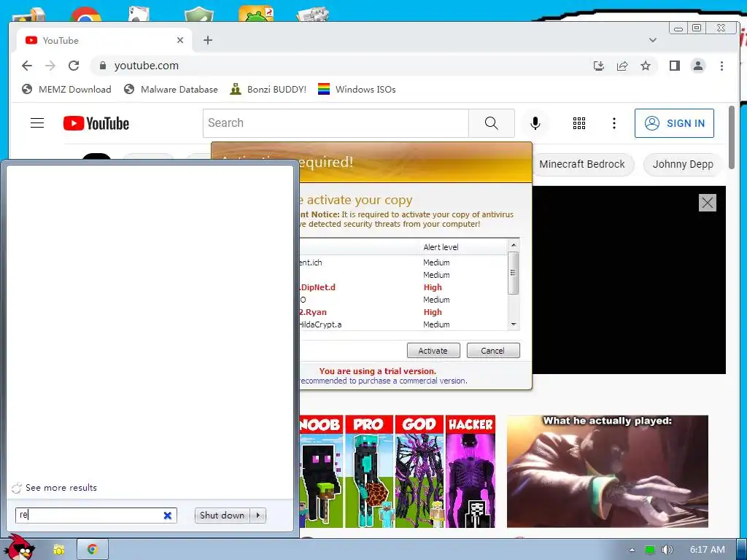Viewport: 747px width, 560px height.
Task: Click Show desktop button
Action: (x=742, y=550)
